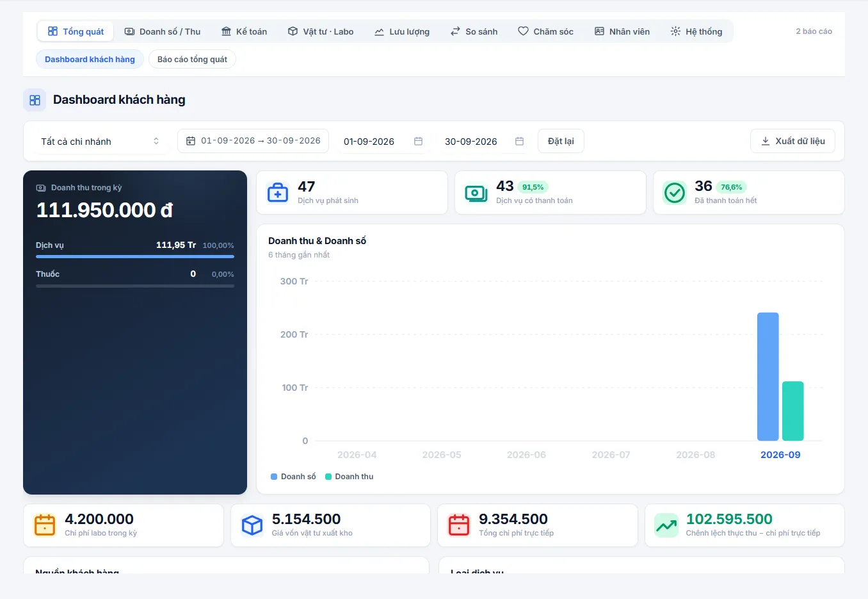Select Dashboard khách hàng pill
Image resolution: width=868 pixels, height=599 pixels.
pos(90,59)
